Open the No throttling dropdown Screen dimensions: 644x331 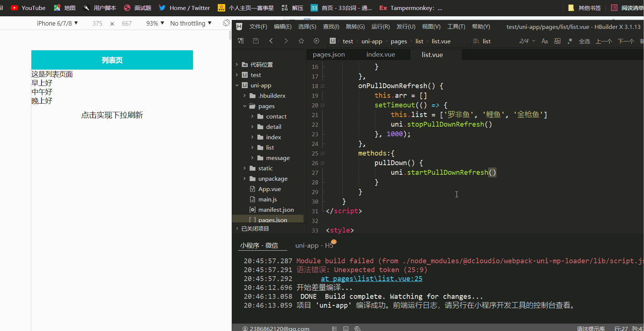coord(191,23)
